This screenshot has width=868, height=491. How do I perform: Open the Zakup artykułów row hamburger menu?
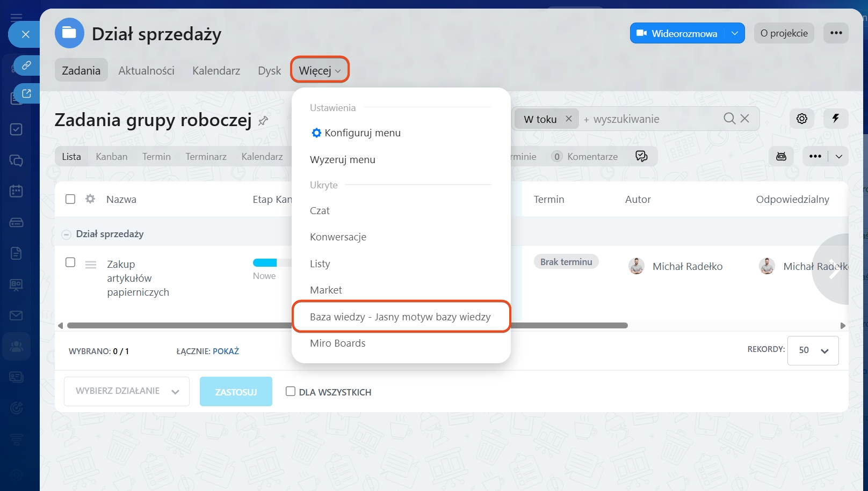(91, 265)
